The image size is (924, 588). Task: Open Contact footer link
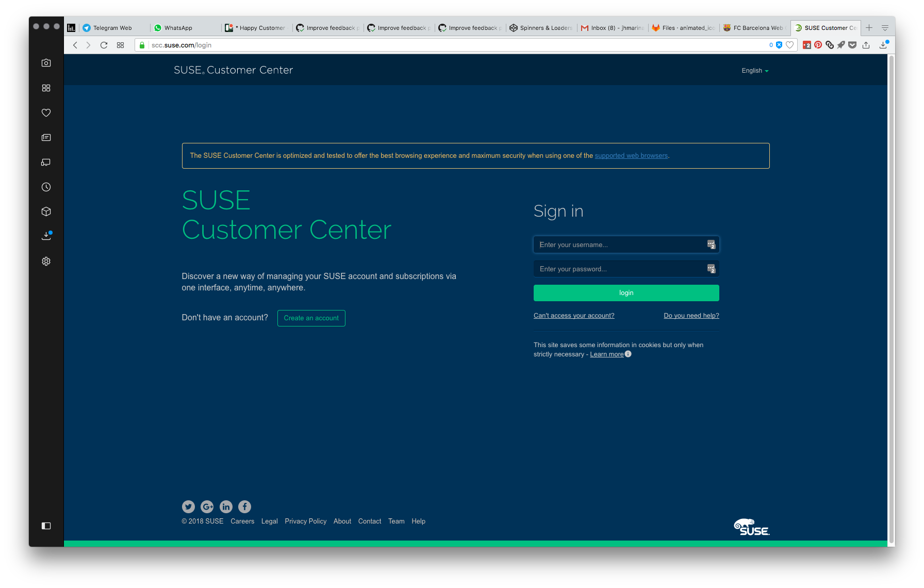370,521
